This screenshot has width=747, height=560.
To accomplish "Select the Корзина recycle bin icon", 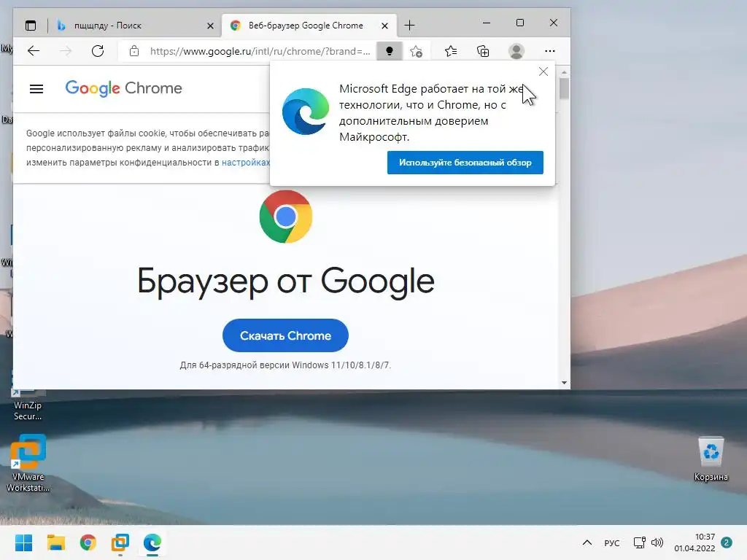I will (711, 459).
